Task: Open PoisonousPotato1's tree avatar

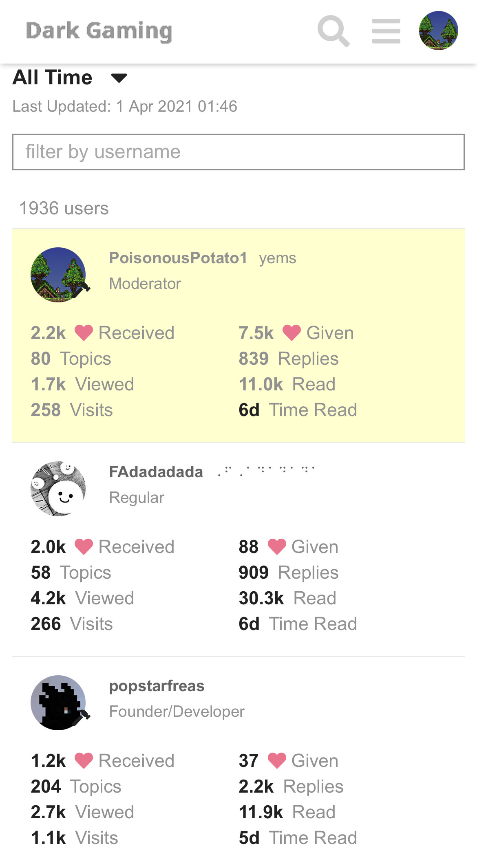Action: click(x=58, y=275)
